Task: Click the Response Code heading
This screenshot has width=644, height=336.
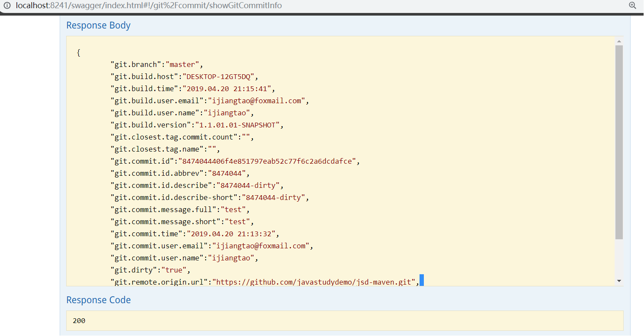Action: [98, 300]
